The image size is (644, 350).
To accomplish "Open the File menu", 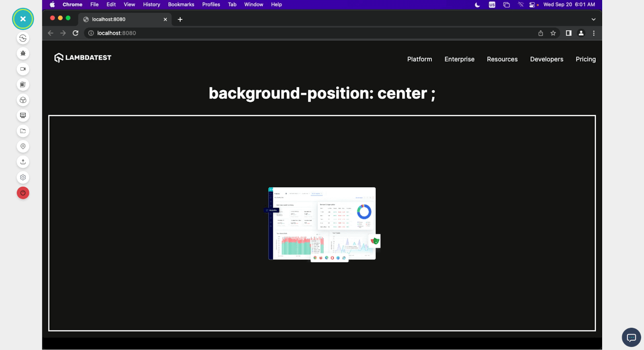I will (95, 4).
